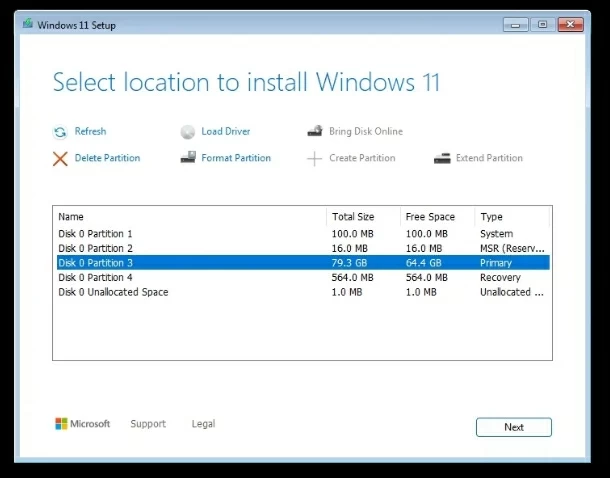Click the Refresh icon with circular arrows
The image size is (610, 478).
pyautogui.click(x=60, y=132)
